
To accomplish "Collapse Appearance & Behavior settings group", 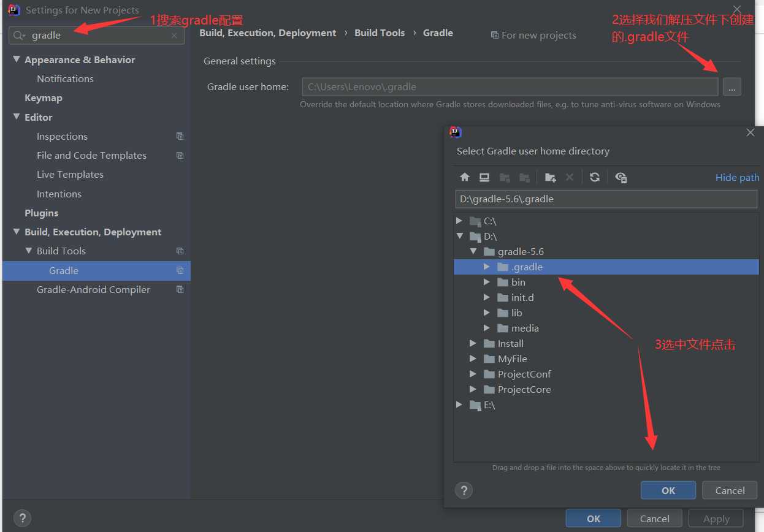I will (16, 59).
